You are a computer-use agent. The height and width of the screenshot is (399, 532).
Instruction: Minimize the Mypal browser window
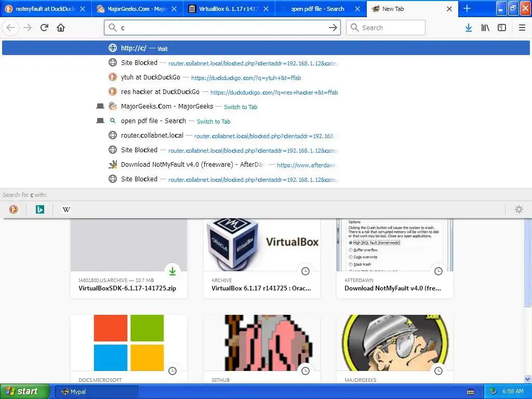coord(501,8)
